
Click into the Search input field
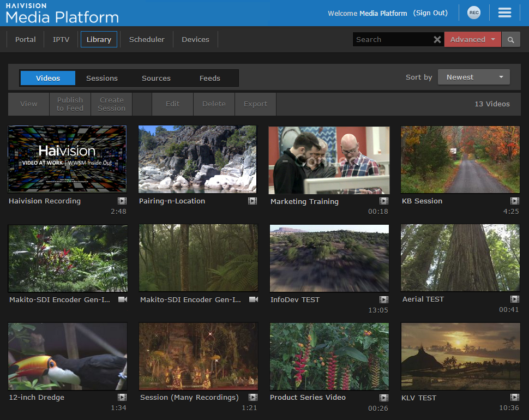(x=392, y=40)
